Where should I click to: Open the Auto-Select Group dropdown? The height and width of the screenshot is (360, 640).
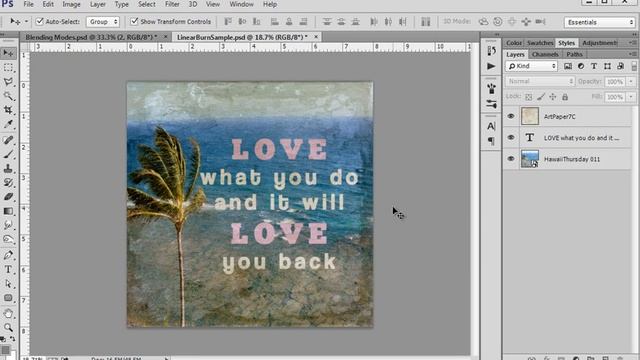(x=103, y=22)
